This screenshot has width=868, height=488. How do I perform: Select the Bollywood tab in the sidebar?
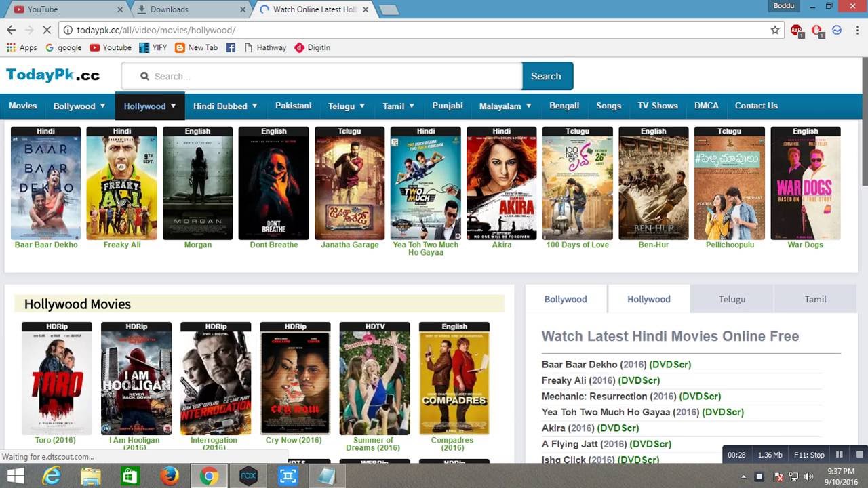tap(566, 299)
